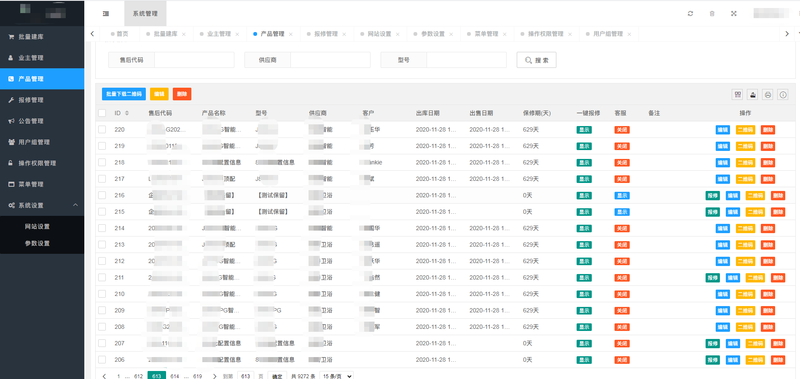The height and width of the screenshot is (379, 800).
Task: Sort the table by ID column
Action: point(127,113)
